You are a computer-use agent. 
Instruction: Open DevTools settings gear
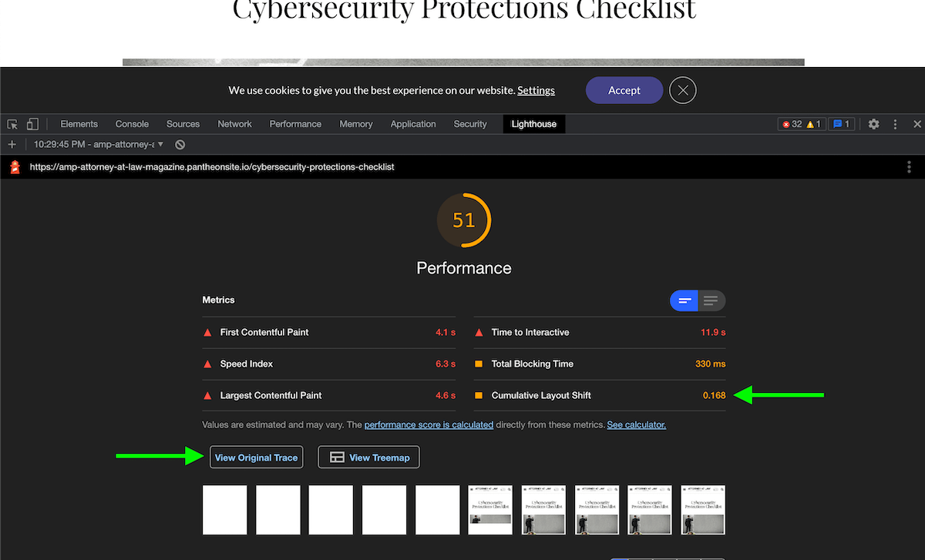coord(873,124)
